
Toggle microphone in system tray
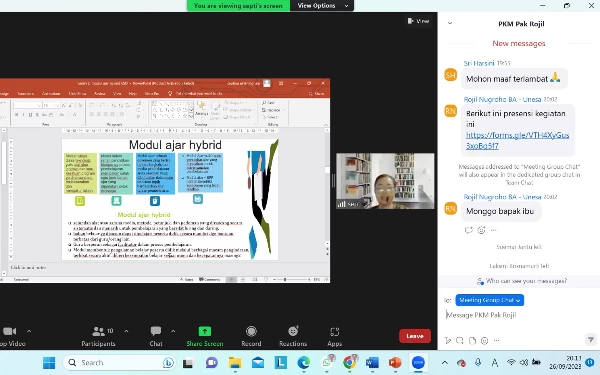(x=478, y=362)
